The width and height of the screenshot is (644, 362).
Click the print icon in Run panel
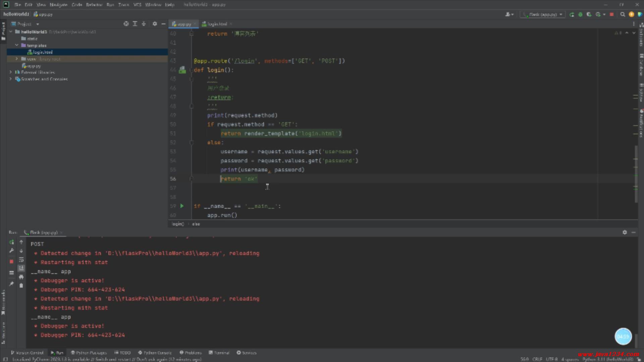pos(21,277)
